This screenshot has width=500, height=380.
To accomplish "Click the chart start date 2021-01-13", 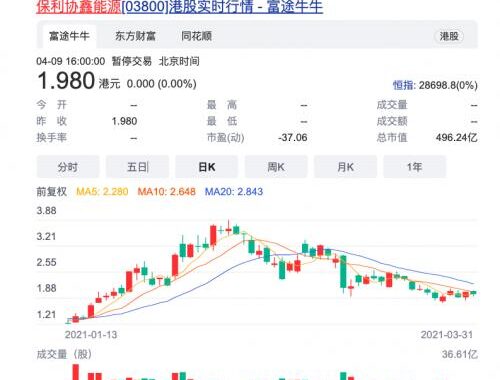I will tap(91, 335).
